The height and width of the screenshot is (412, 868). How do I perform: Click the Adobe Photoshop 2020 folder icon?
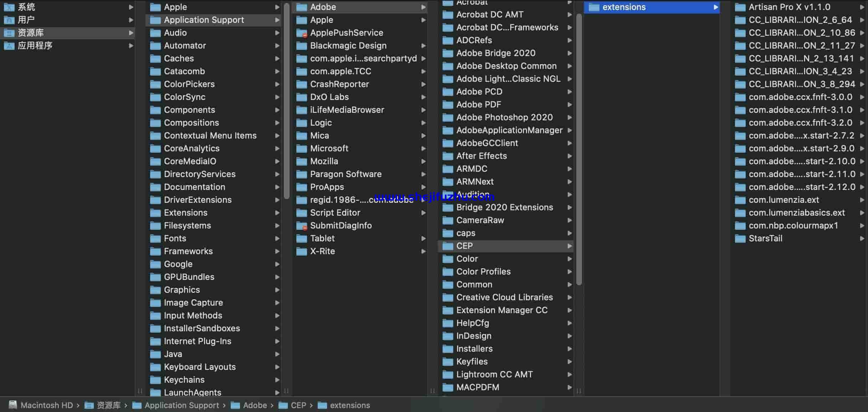pos(448,117)
